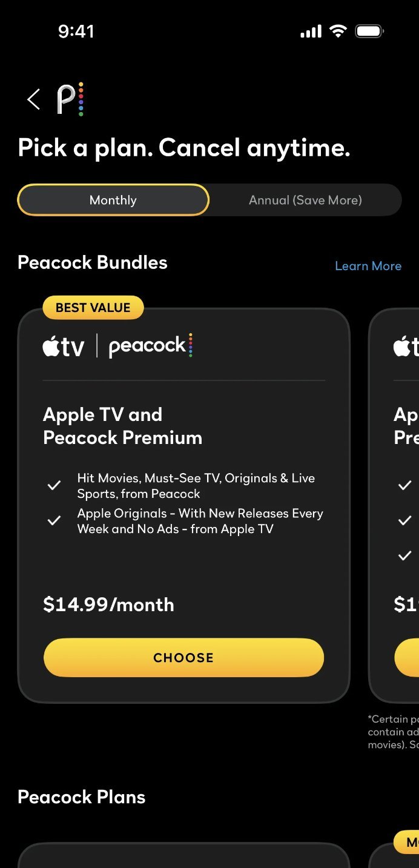Tap the battery status icon
The height and width of the screenshot is (868, 419).
369,31
